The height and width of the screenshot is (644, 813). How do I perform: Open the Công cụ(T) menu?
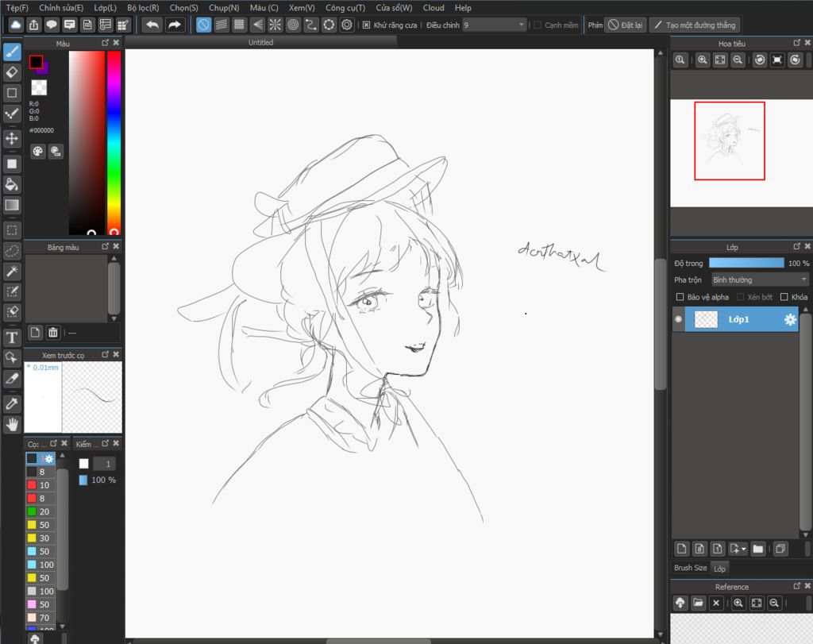[345, 8]
